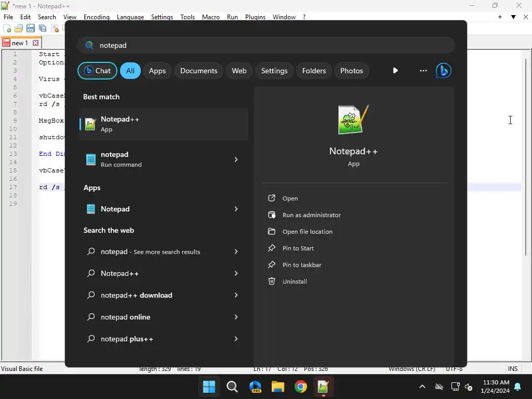Viewport: 532px width, 399px height.
Task: Select the Web search filter
Action: click(239, 71)
